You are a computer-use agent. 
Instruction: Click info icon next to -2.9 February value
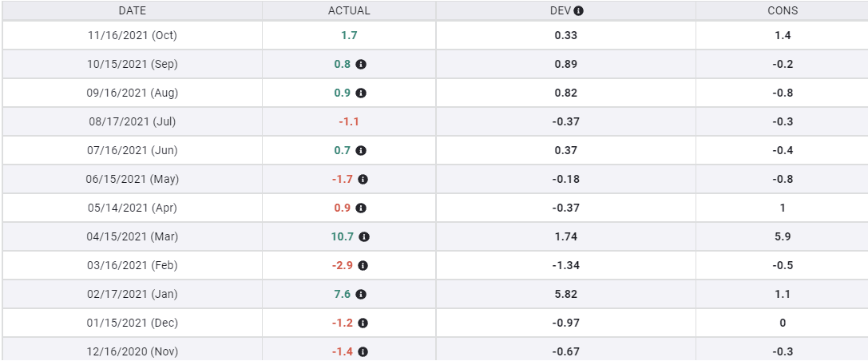[363, 265]
